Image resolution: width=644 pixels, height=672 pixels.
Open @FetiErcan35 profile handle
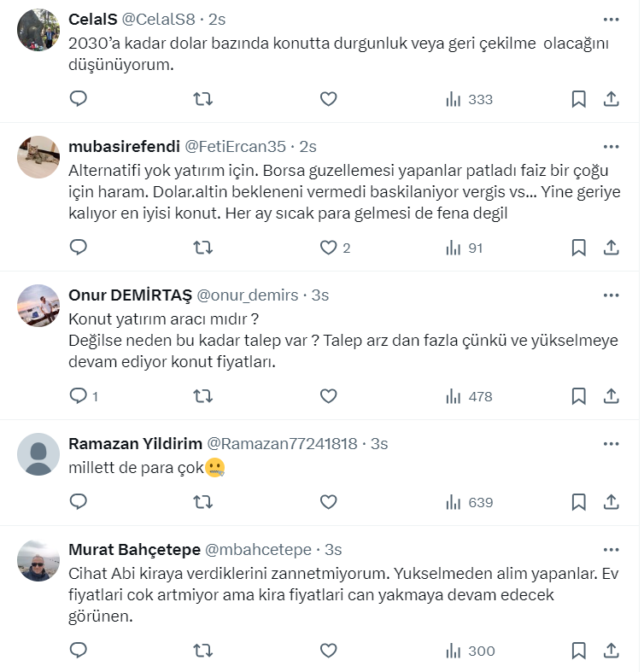pyautogui.click(x=236, y=146)
